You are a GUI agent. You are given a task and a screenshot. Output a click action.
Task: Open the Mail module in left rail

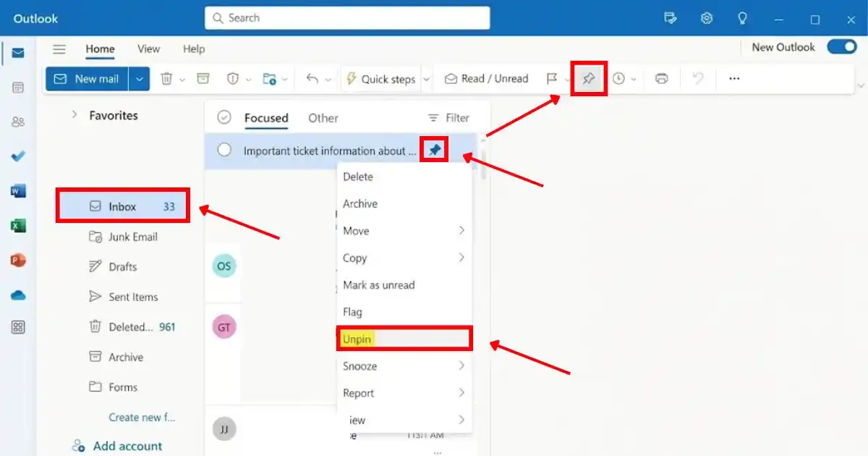point(18,53)
